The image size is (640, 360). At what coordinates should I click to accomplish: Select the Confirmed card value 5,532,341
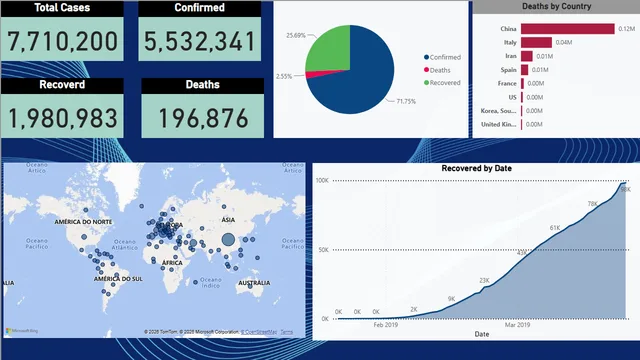200,42
